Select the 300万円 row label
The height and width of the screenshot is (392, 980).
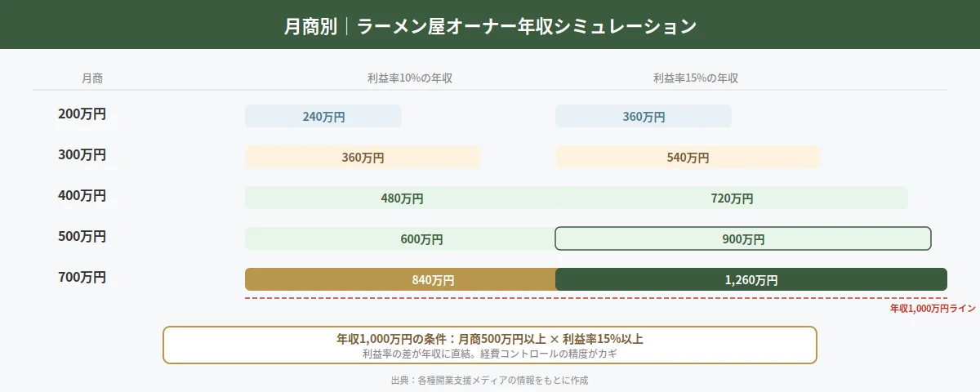[x=82, y=155]
